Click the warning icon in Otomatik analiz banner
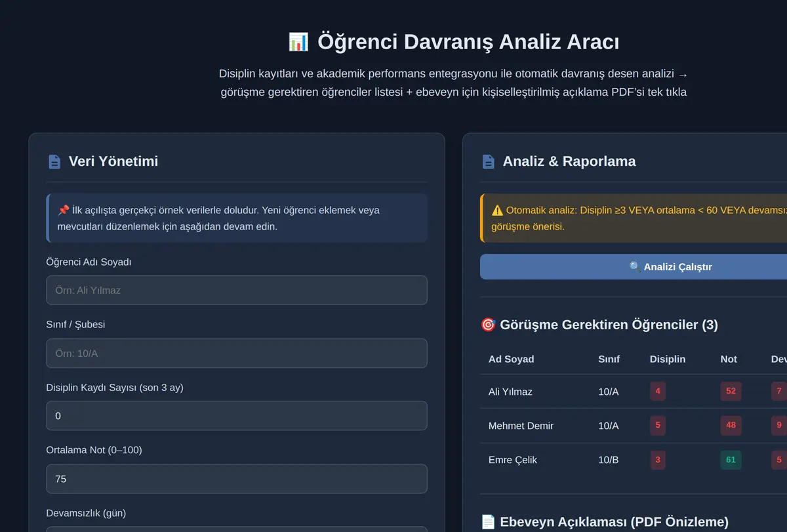Viewport: 787px width, 532px height. pyautogui.click(x=497, y=211)
